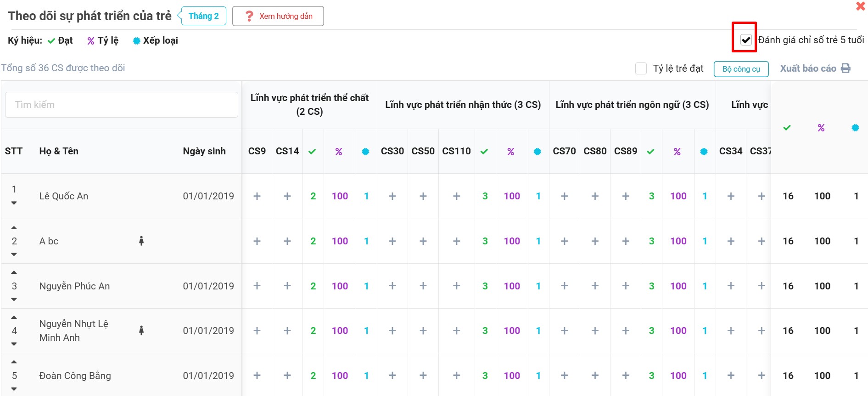Click the person icon beside Nguyễn Nhựt Lệ Minh Anh
Image resolution: width=868 pixels, height=396 pixels.
[141, 330]
